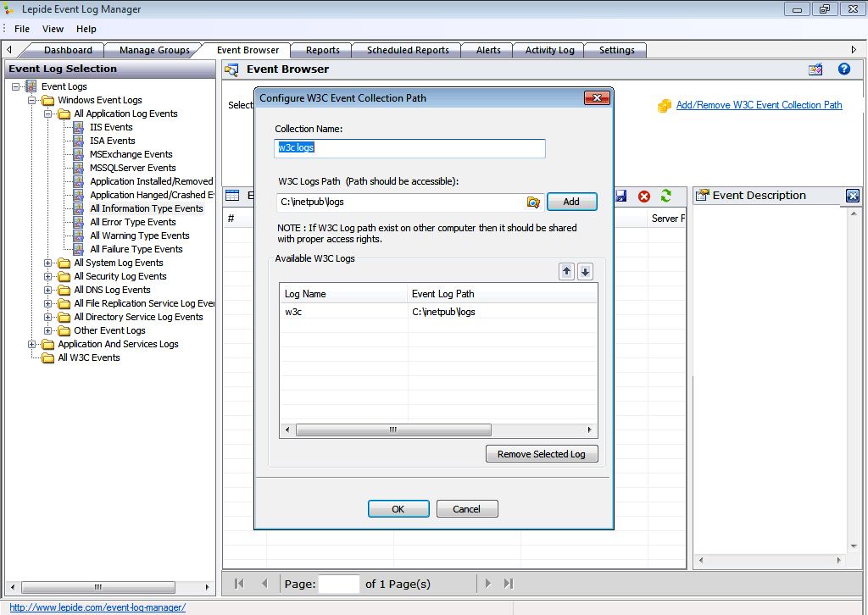Switch to the Alerts tab
The image size is (868, 615).
click(488, 50)
